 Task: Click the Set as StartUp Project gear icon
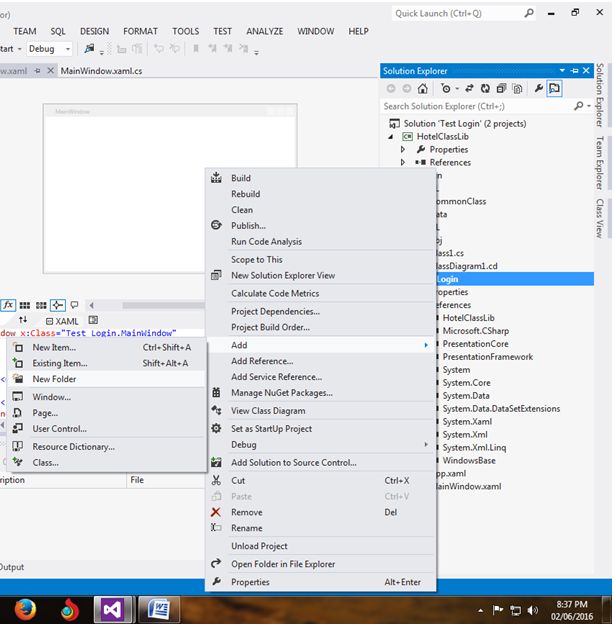(216, 428)
